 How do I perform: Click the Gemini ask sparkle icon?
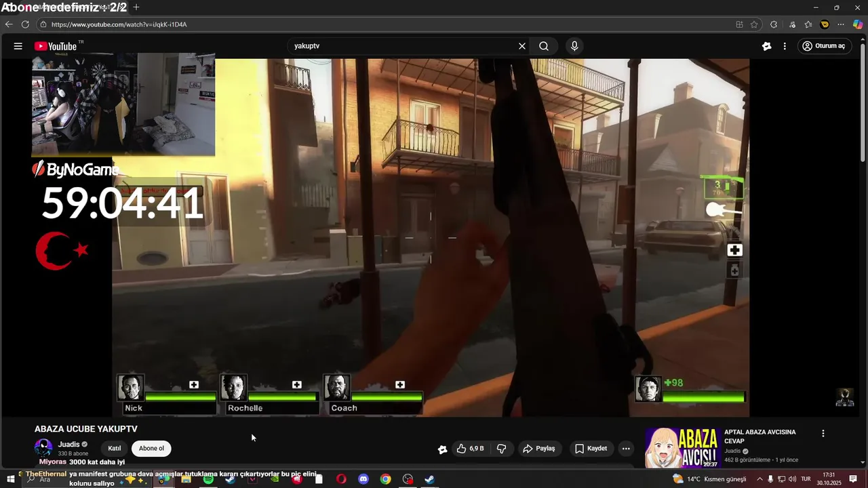[x=767, y=46]
